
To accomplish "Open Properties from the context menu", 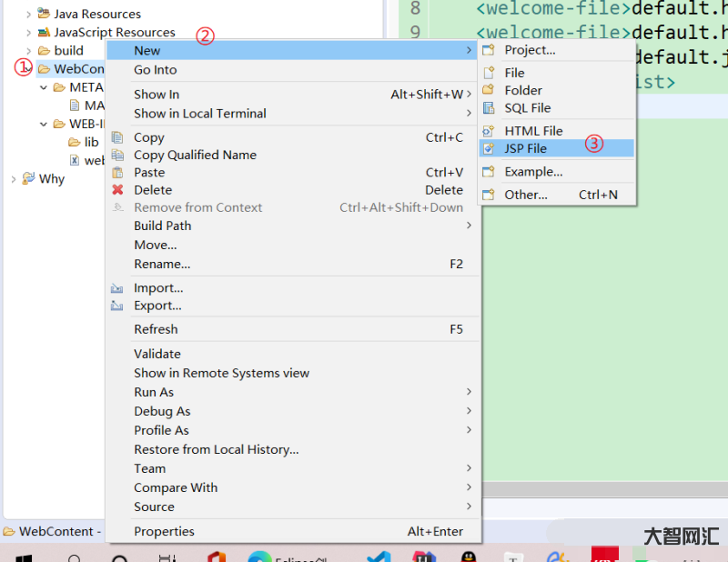I will click(164, 531).
